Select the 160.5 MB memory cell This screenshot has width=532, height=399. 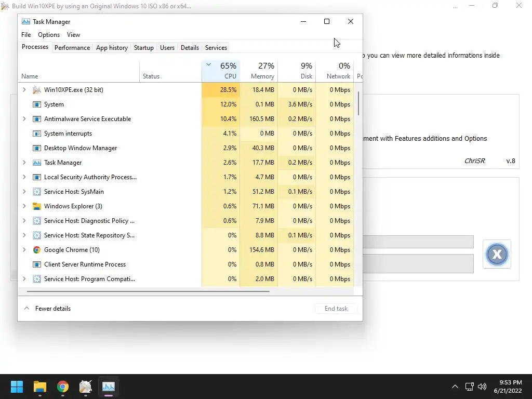click(x=259, y=119)
